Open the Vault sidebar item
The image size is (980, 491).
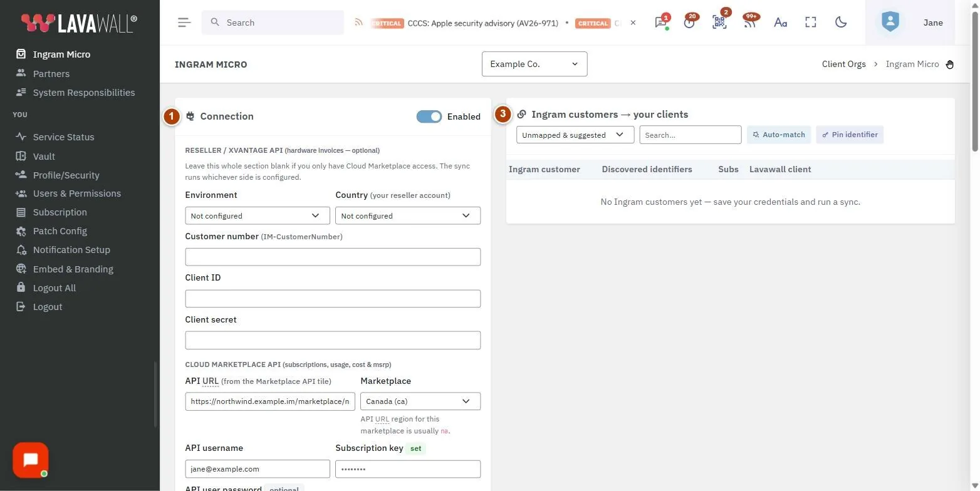(x=44, y=156)
